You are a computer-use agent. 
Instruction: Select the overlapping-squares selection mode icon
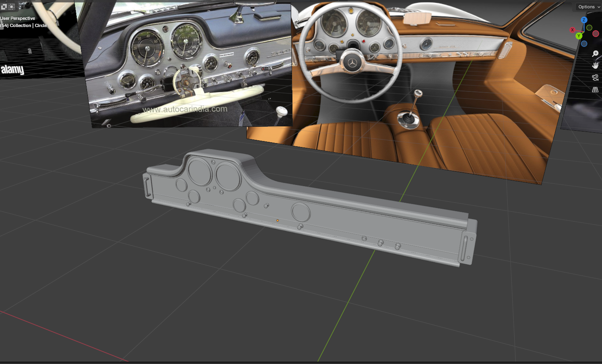click(4, 6)
